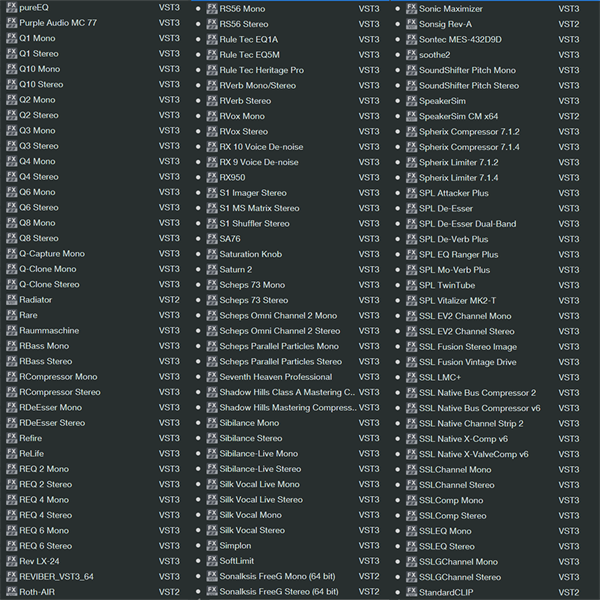Click the FX icon next to RCompressor Stereo
Image resolution: width=600 pixels, height=600 pixels.
click(11, 392)
